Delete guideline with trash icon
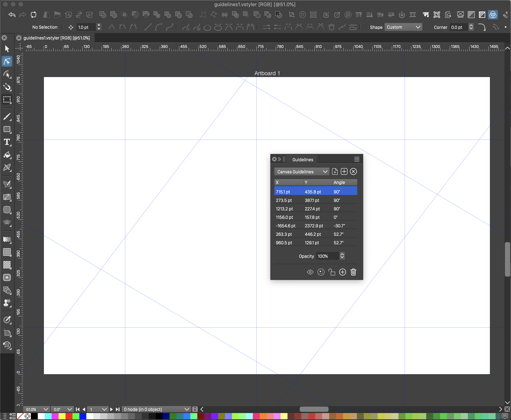This screenshot has height=420, width=511. 353,272
